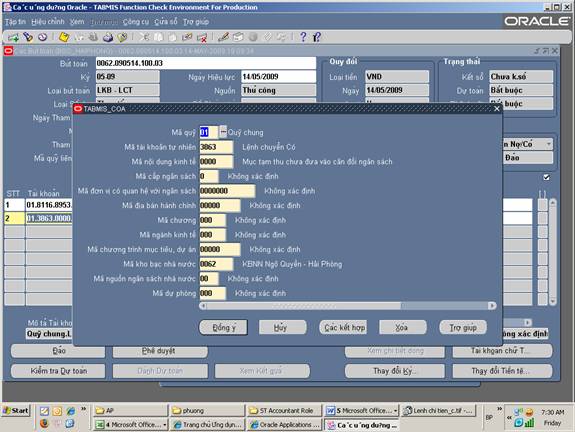This screenshot has width=575, height=432.
Task: Click the Hủy button in the dialog
Action: point(283,327)
